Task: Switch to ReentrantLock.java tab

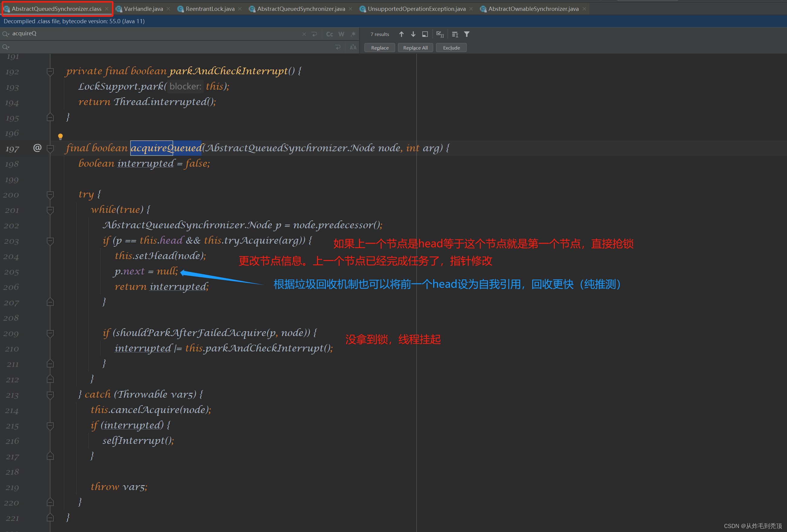Action: click(210, 9)
